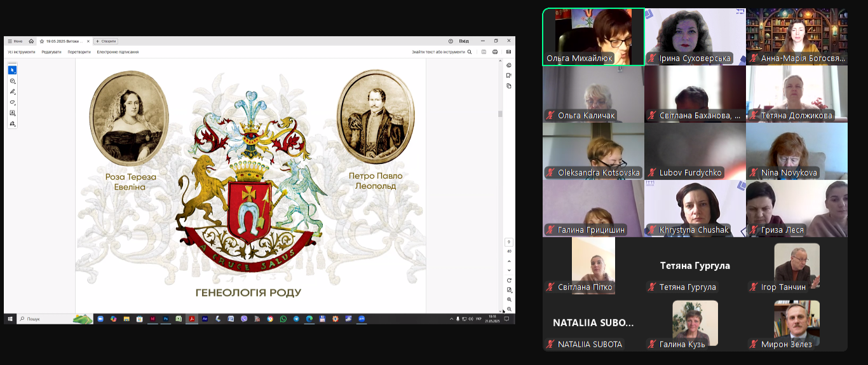868x365 pixels.
Task: Zoom in on the PDF page
Action: pyautogui.click(x=509, y=300)
